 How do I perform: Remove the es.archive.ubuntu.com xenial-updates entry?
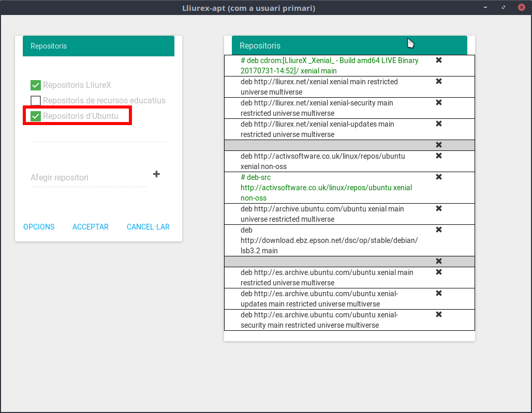(x=438, y=294)
